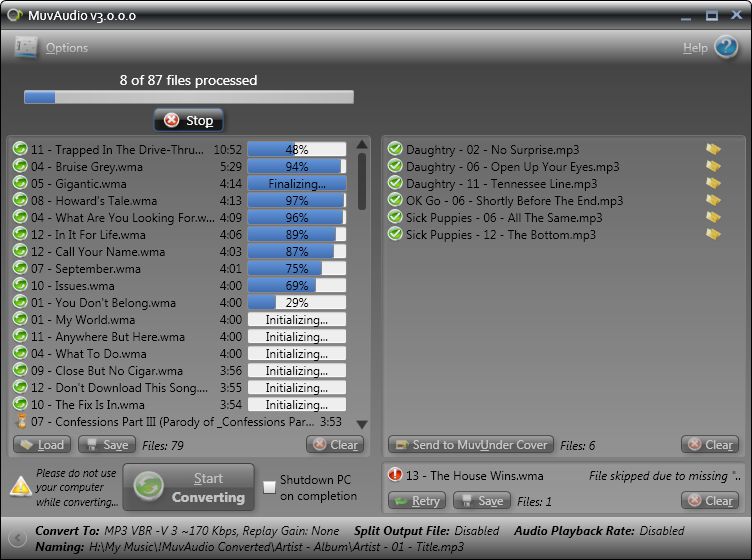Click the Options panel icon in the toolbar
752x560 pixels.
pyautogui.click(x=26, y=47)
